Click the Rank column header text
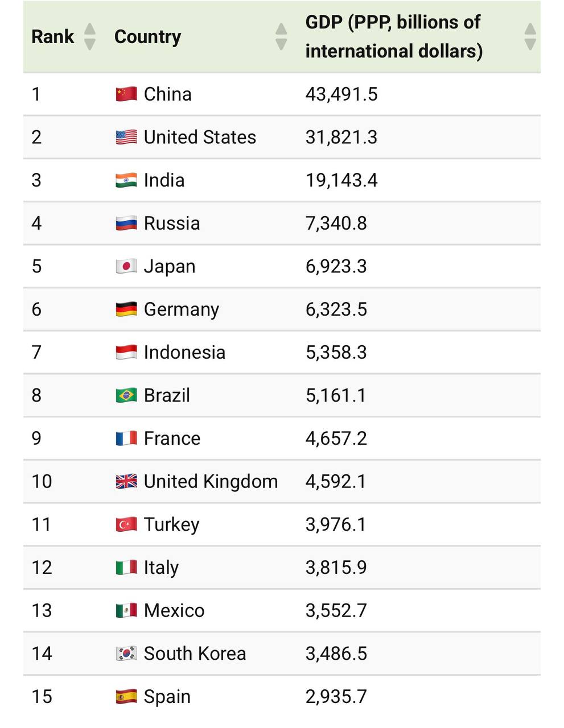The height and width of the screenshot is (728, 564). coord(53,36)
